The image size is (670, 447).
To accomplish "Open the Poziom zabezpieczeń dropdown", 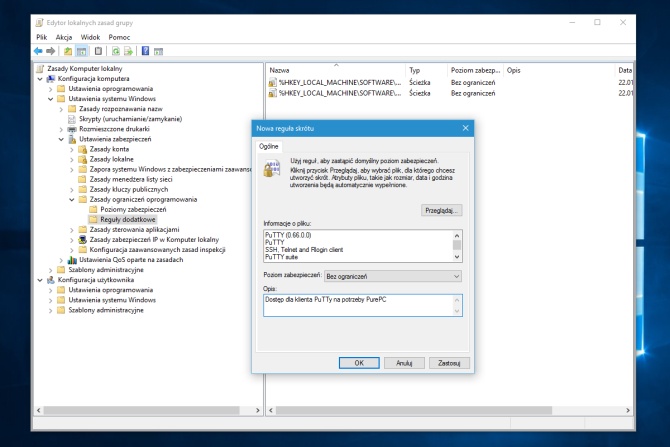I will coord(393,276).
